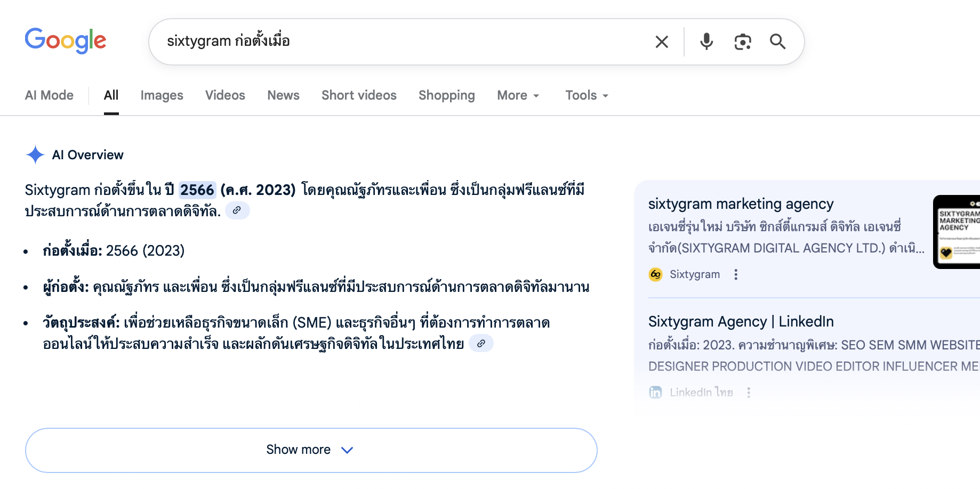Switch to the News tab
Viewport: 980px width, 489px height.
pos(283,95)
